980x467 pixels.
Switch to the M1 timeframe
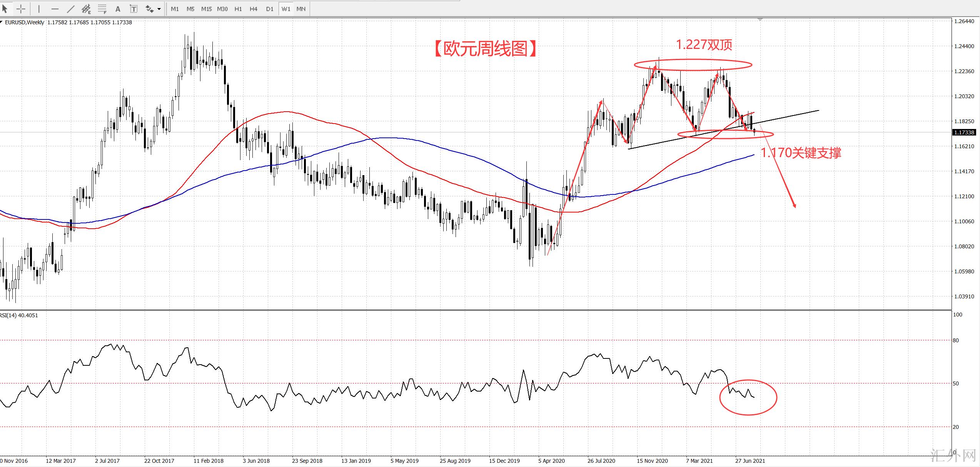(x=175, y=9)
